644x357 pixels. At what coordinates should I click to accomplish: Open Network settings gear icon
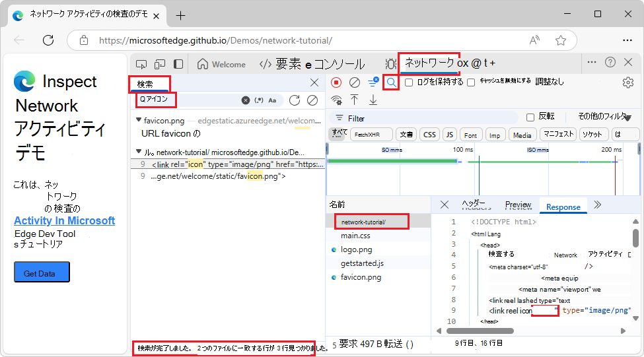(628, 82)
